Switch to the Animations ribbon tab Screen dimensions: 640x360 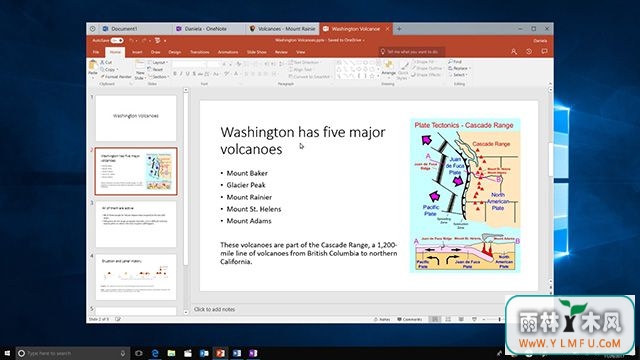[x=228, y=52]
